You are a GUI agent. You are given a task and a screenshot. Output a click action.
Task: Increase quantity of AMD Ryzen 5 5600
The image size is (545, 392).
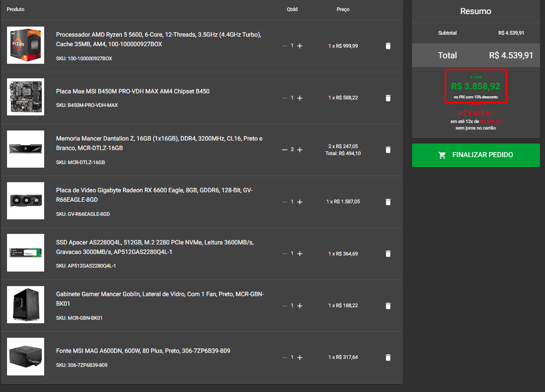click(300, 46)
